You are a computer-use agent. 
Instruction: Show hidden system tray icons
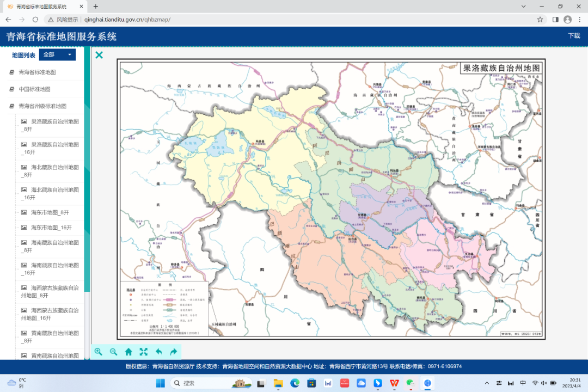pos(487,383)
